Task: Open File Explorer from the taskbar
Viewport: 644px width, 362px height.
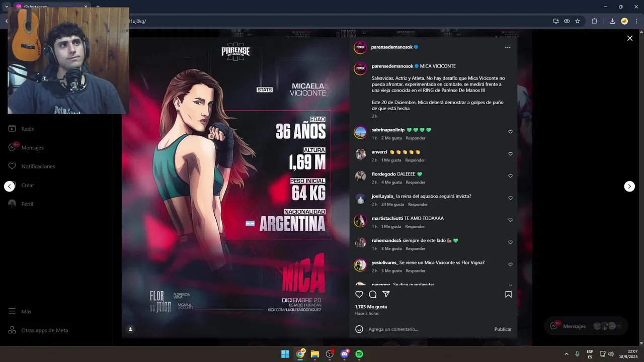Action: [x=315, y=354]
